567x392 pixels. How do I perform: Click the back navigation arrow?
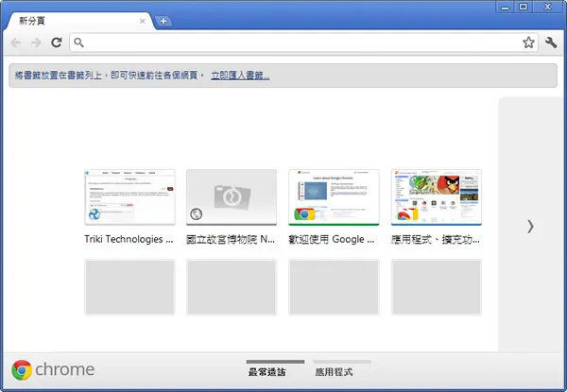pyautogui.click(x=16, y=43)
